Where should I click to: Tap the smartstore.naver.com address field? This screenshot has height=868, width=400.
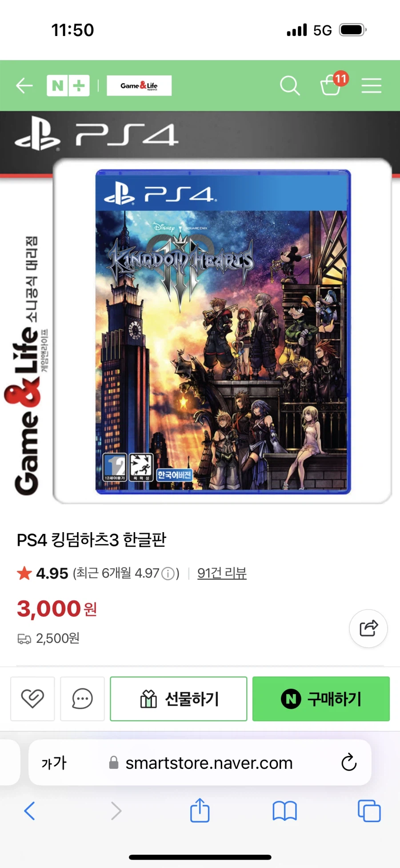200,763
